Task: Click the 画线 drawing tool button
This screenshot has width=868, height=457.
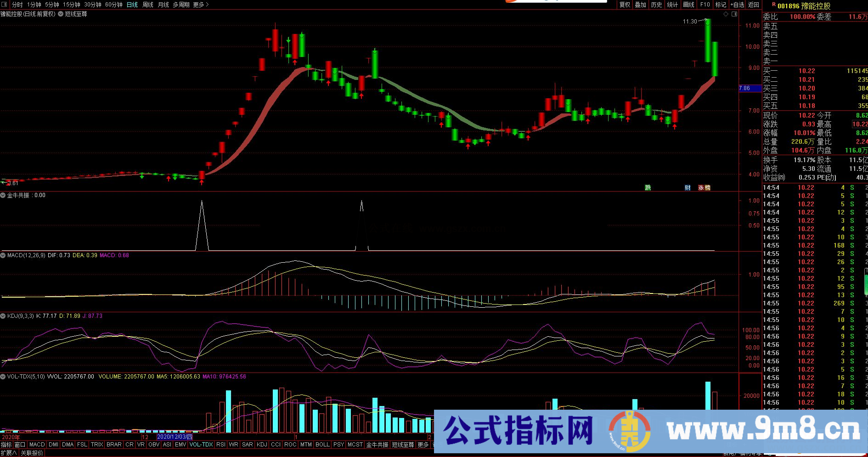Action: 689,5
